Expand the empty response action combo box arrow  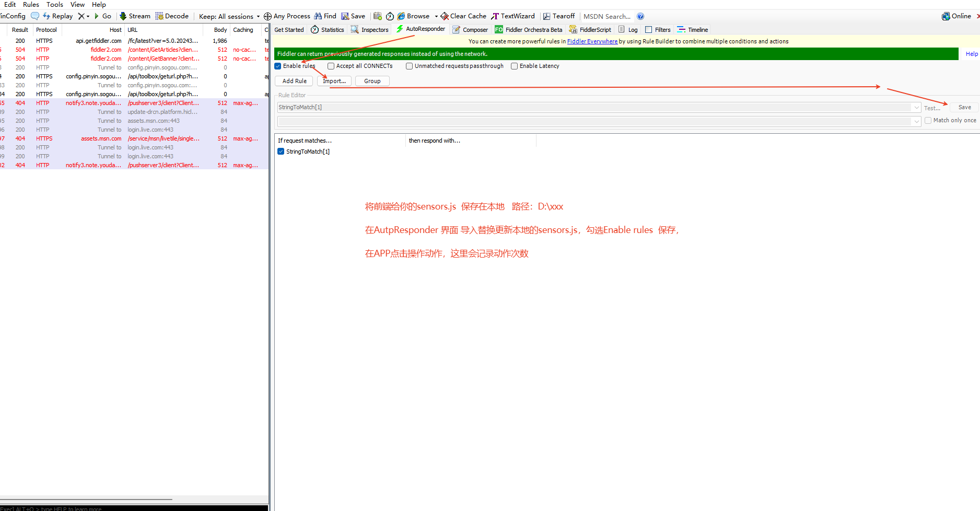click(916, 121)
